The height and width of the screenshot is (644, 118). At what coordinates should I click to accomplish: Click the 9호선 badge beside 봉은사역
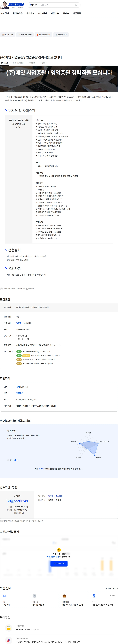[19, 364]
